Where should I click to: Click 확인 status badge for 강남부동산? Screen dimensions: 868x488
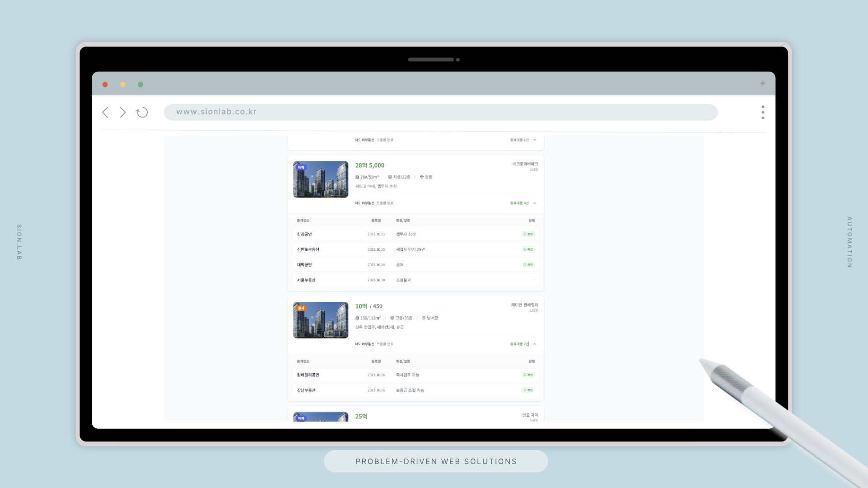528,390
